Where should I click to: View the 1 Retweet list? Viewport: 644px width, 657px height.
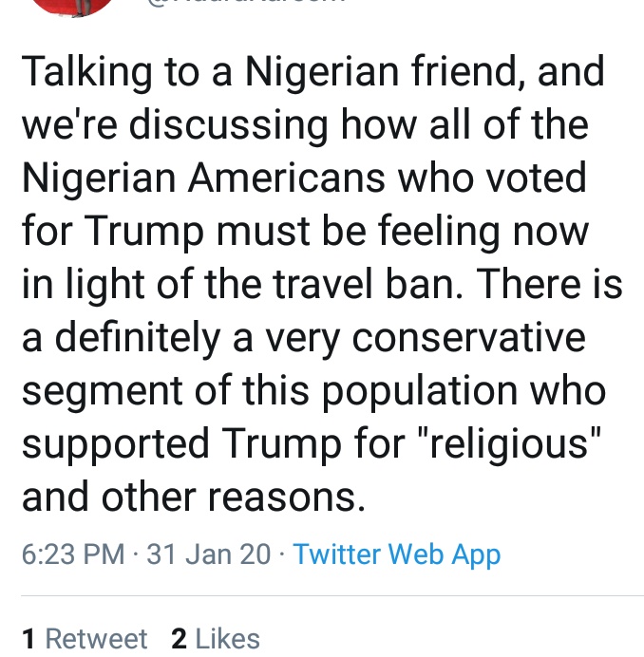(x=85, y=639)
